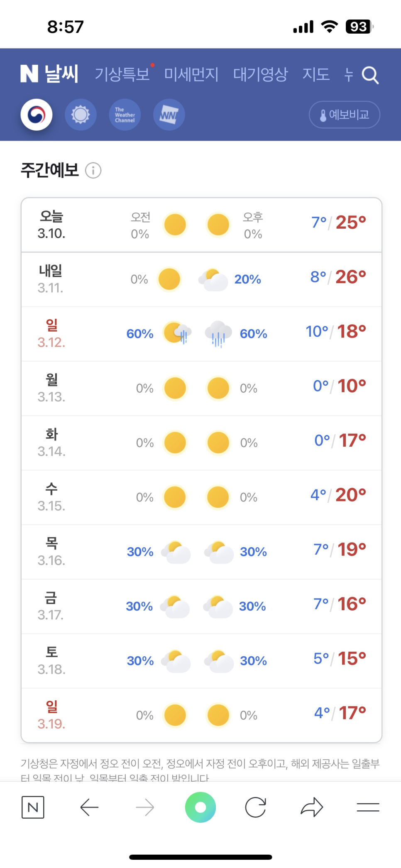The height and width of the screenshot is (868, 401).
Task: Open the 기상특보 tab
Action: [122, 74]
